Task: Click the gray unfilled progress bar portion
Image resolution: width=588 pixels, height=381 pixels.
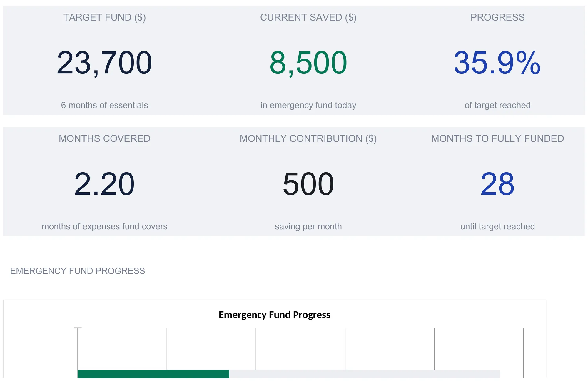Action: coord(365,374)
